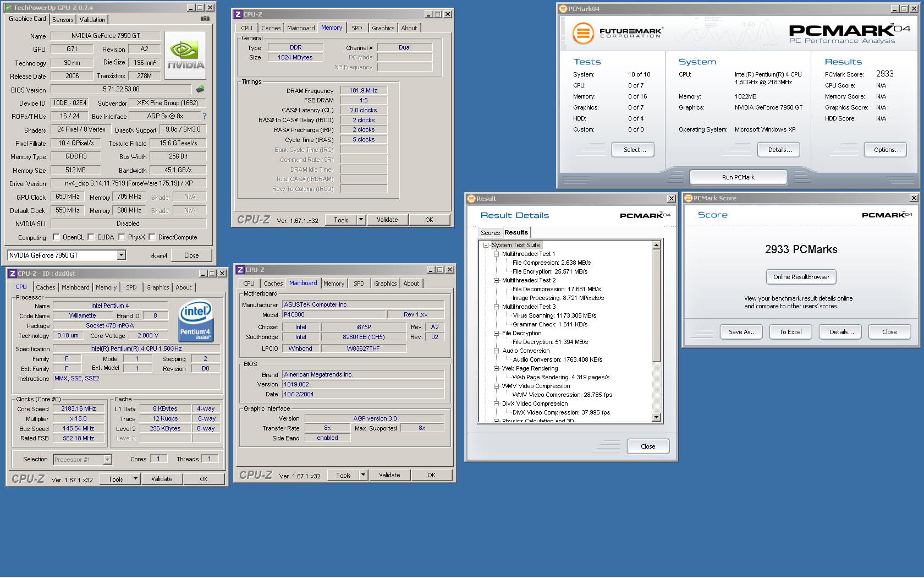Open the SPD tab in CPU-Z Memory window
Viewport: 924px width, 578px height.
(x=357, y=28)
